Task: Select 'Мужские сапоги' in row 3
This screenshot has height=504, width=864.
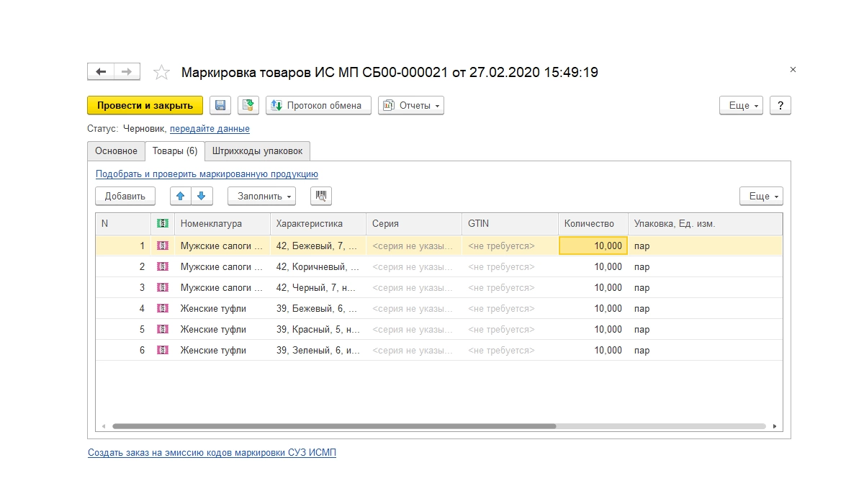Action: coord(222,287)
